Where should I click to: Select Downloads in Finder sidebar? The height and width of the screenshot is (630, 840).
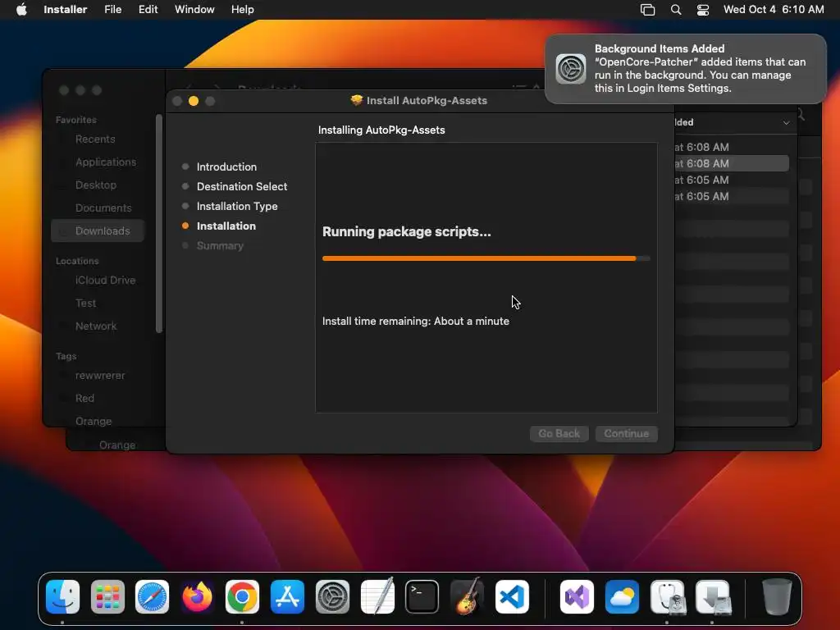98,231
